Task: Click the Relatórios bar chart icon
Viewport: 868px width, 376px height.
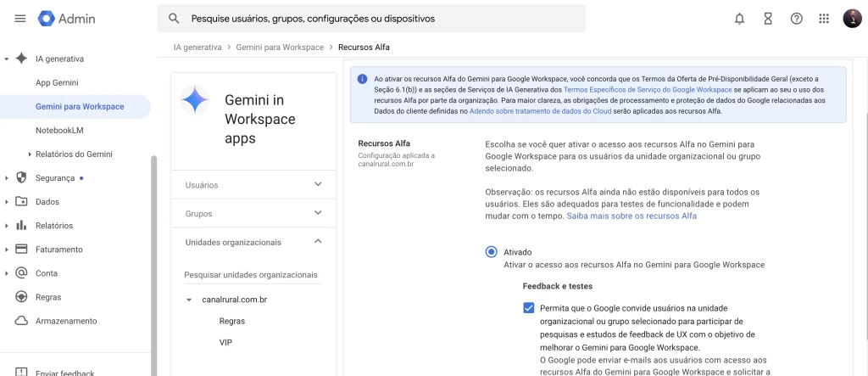Action: (x=21, y=225)
